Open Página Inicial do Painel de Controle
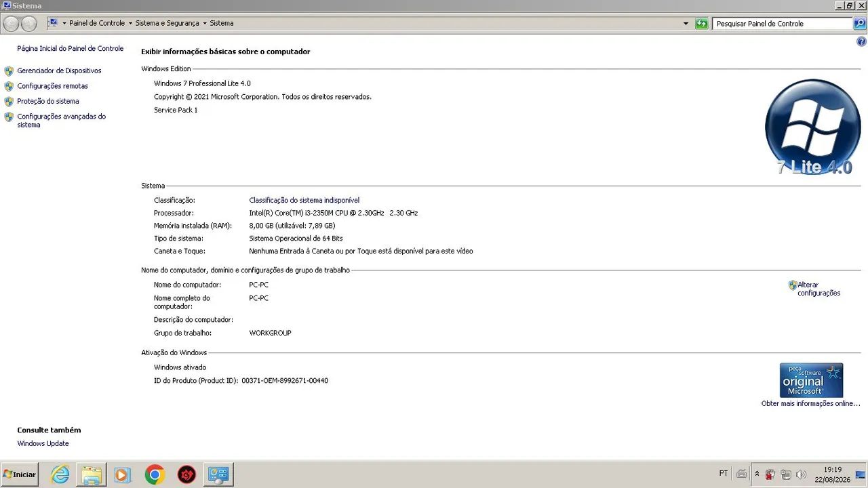 click(71, 49)
